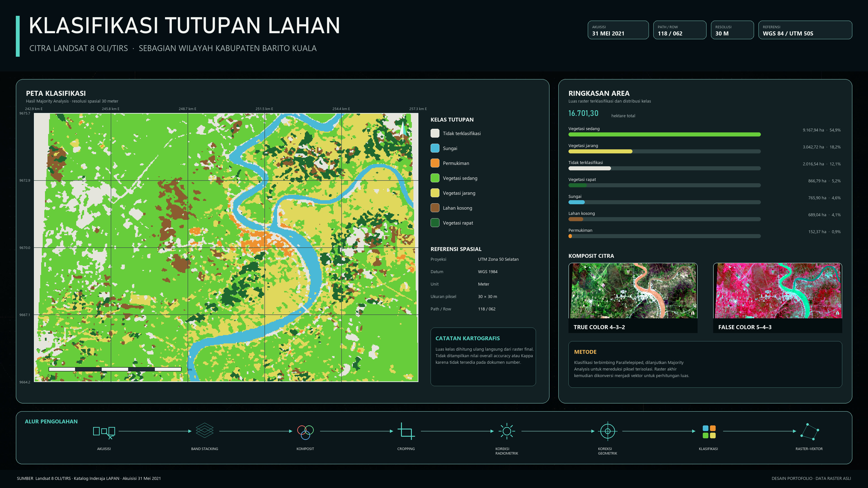Click the Lahan kosong brown swatch
Image resolution: width=868 pixels, height=488 pixels.
435,208
